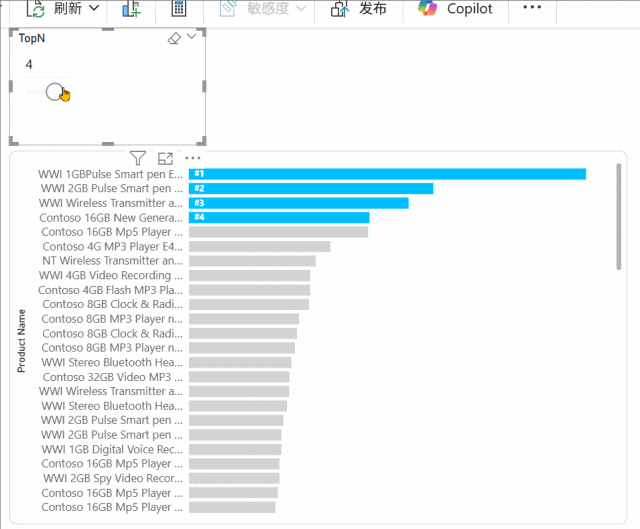Select gray bar for WWI 1GB Digital Voice Rec
This screenshot has height=529, width=640.
[235, 449]
